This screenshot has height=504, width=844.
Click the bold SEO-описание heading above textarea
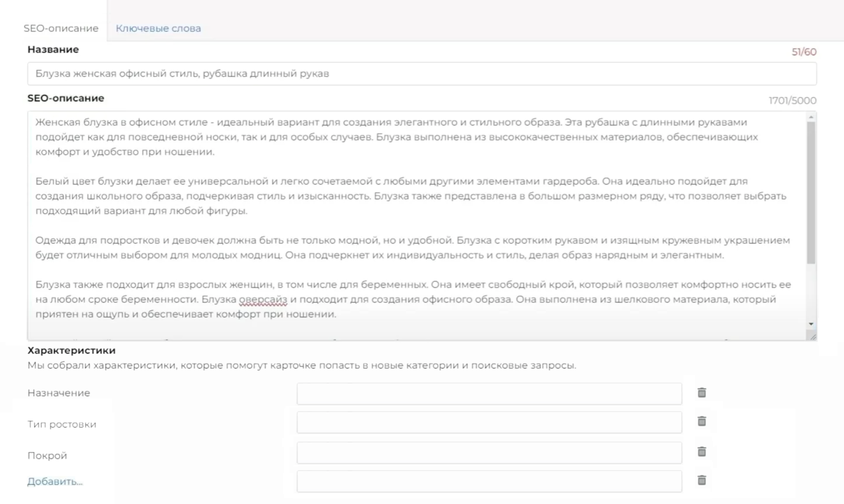point(66,98)
